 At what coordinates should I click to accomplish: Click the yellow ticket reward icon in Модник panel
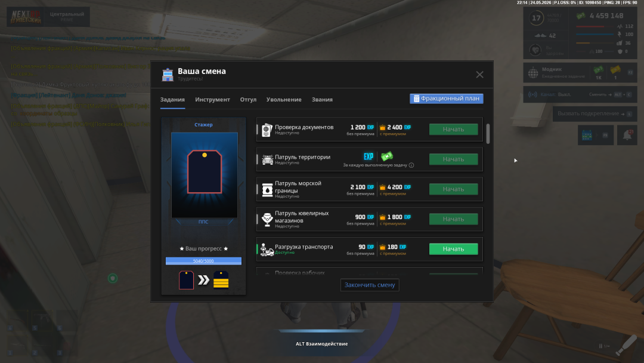point(615,69)
